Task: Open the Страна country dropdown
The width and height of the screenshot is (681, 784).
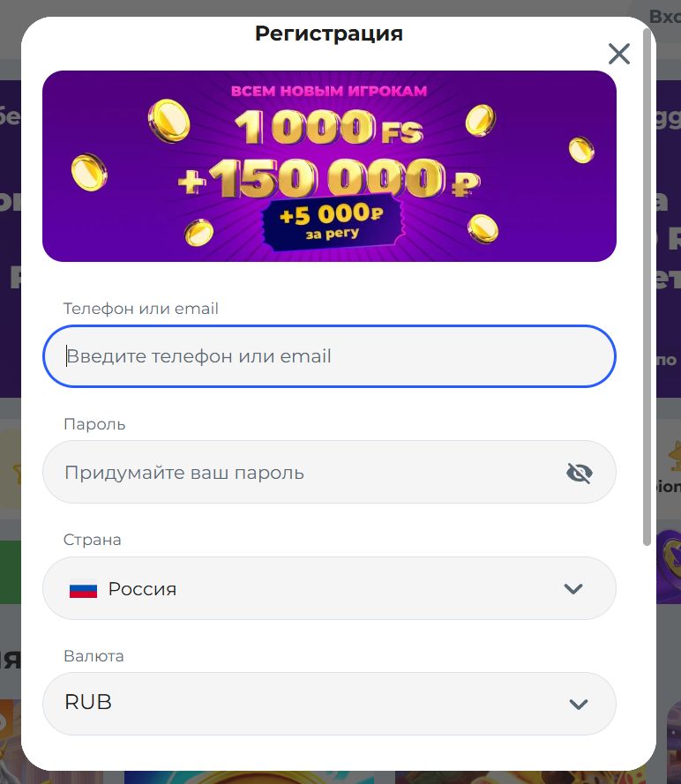Action: (x=329, y=588)
